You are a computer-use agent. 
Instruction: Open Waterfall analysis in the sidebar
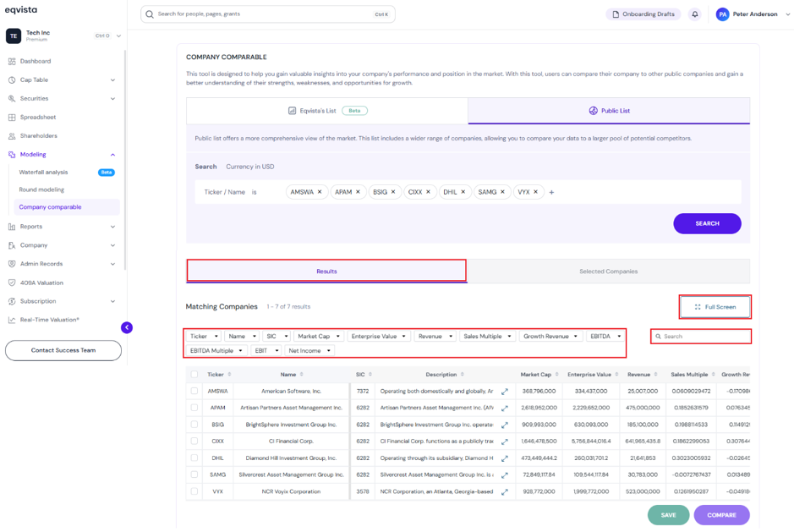click(x=44, y=173)
